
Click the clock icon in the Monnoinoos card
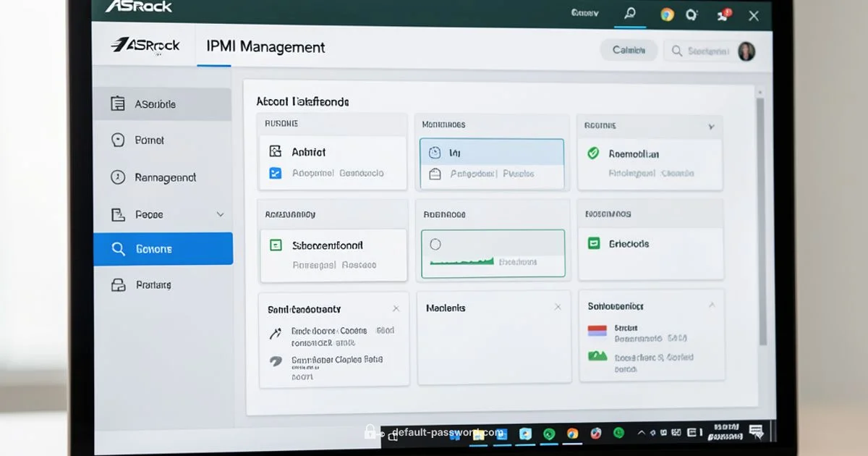point(435,153)
